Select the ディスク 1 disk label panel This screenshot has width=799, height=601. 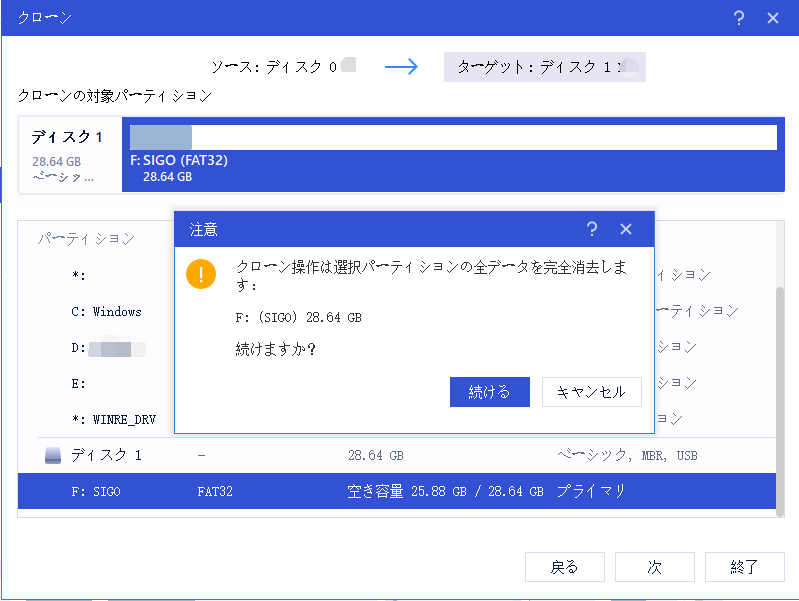[x=70, y=155]
